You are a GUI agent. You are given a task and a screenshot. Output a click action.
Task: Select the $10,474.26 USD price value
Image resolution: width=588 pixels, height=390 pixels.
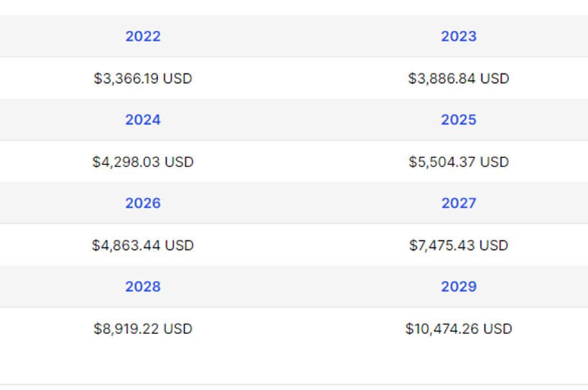click(x=459, y=329)
